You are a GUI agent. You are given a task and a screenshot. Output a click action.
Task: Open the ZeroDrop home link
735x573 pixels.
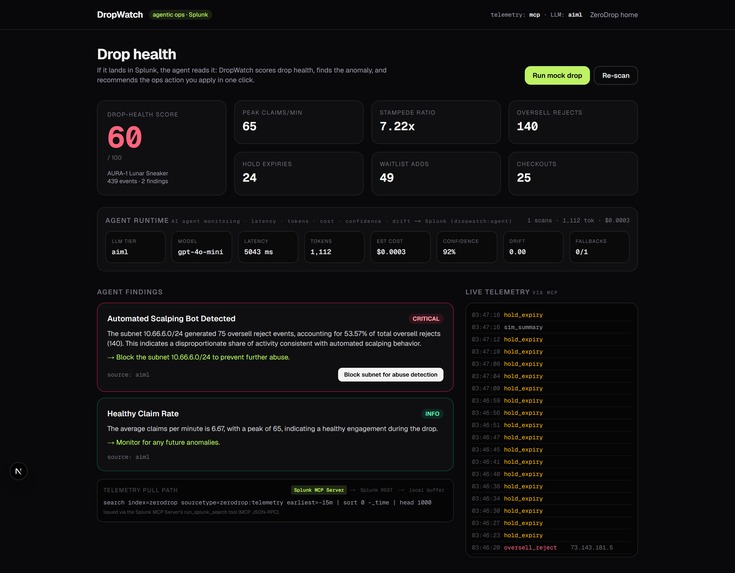click(614, 15)
